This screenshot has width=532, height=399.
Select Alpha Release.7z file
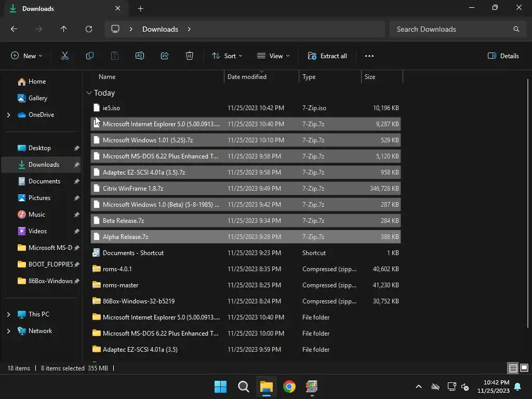click(246, 237)
